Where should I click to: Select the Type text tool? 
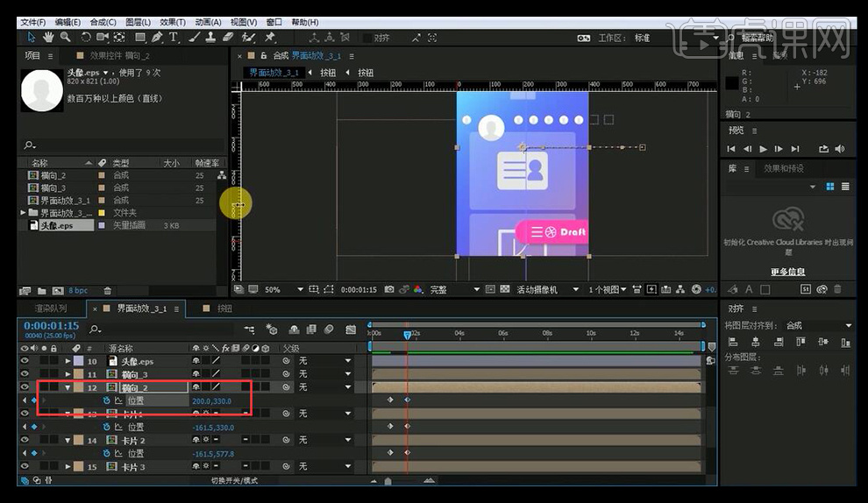174,37
